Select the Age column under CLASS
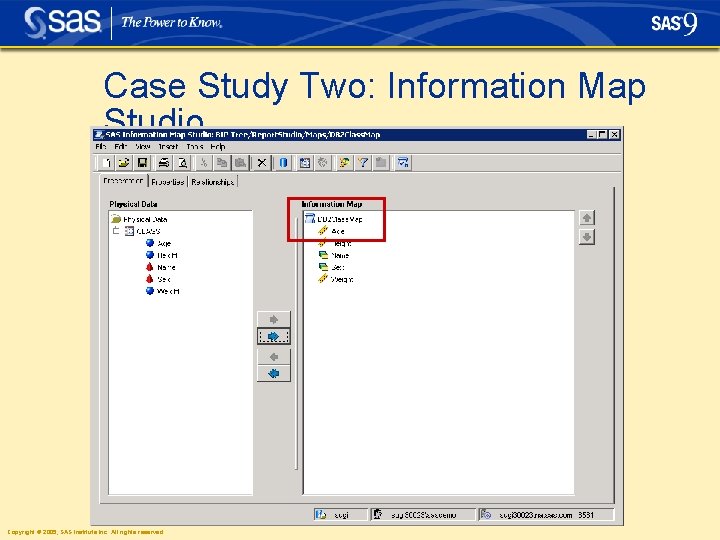Image resolution: width=720 pixels, height=540 pixels. click(x=158, y=243)
